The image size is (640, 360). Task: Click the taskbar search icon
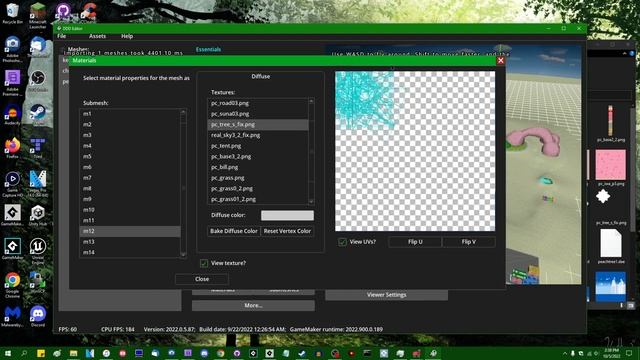point(24,353)
